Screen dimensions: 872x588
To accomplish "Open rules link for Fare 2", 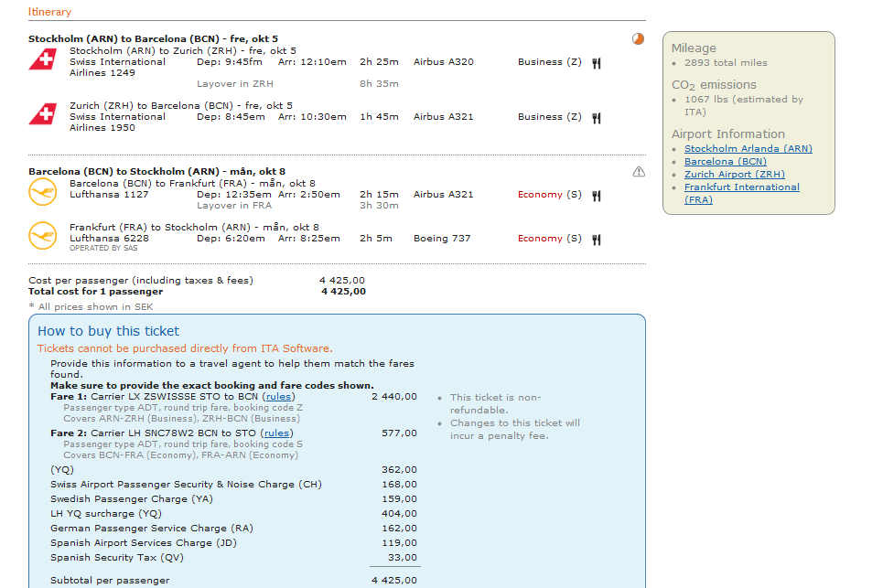I will pos(276,433).
